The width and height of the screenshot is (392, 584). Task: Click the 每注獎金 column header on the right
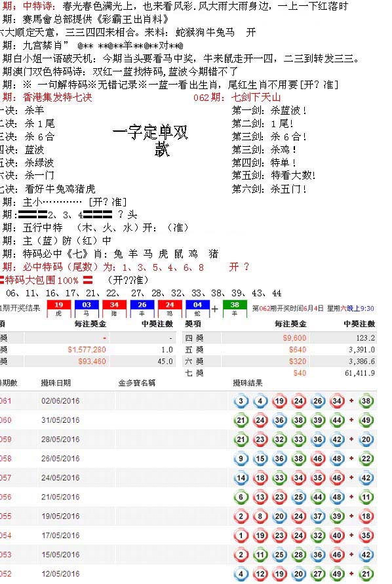[290, 324]
